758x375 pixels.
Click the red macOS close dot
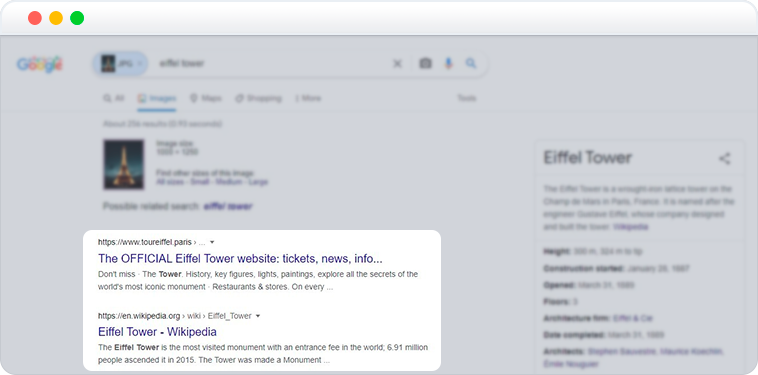click(x=35, y=18)
